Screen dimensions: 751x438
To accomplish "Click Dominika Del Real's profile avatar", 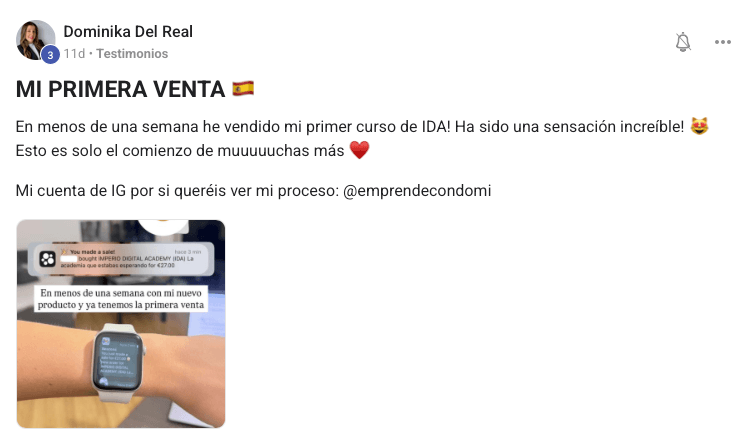I will coord(36,40).
